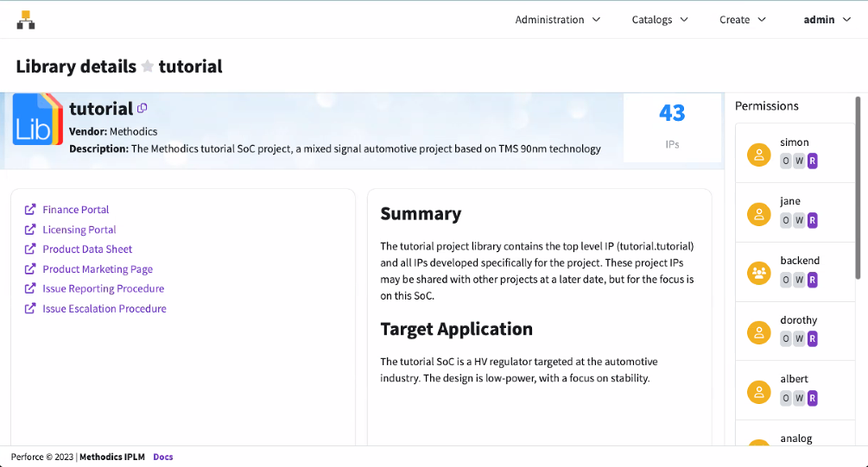
Task: Open the Docs link in footer
Action: (162, 457)
